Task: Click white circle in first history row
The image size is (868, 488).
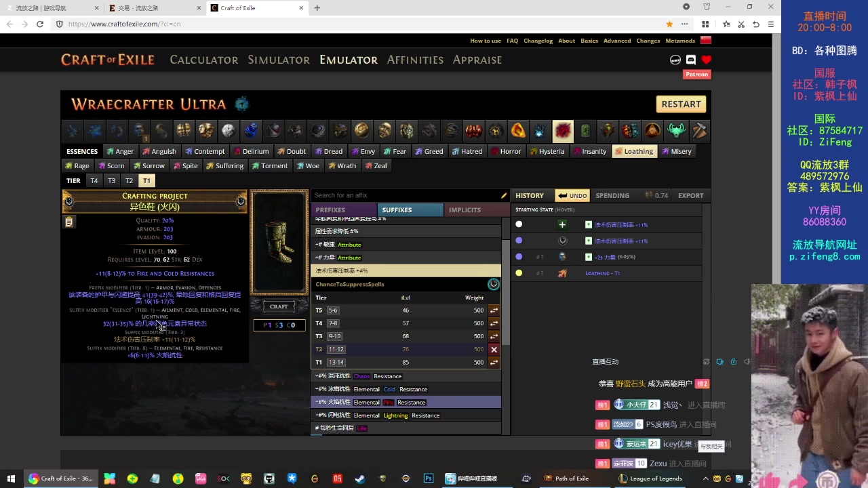Action: tap(519, 224)
